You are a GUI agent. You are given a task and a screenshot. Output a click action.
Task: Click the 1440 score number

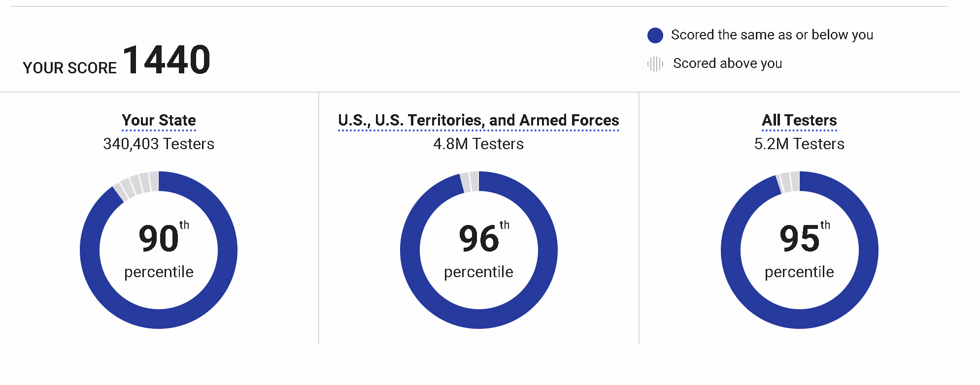click(x=167, y=60)
